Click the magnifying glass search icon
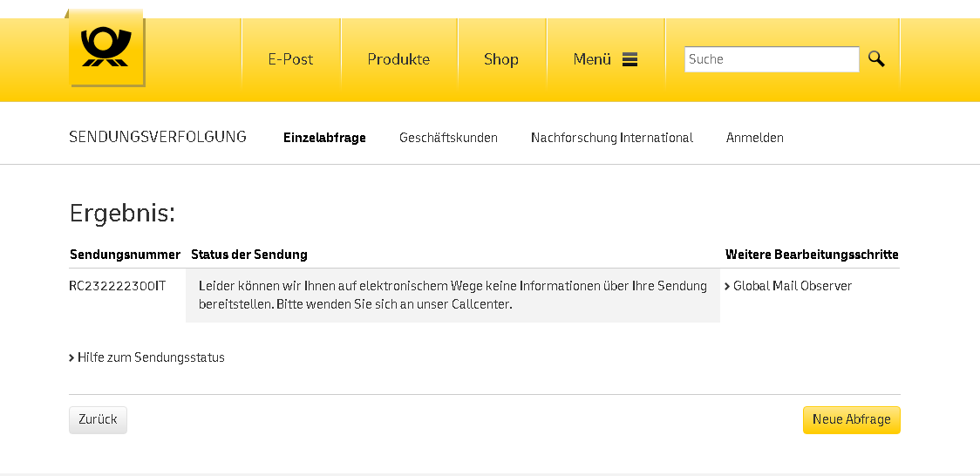 pyautogui.click(x=876, y=59)
